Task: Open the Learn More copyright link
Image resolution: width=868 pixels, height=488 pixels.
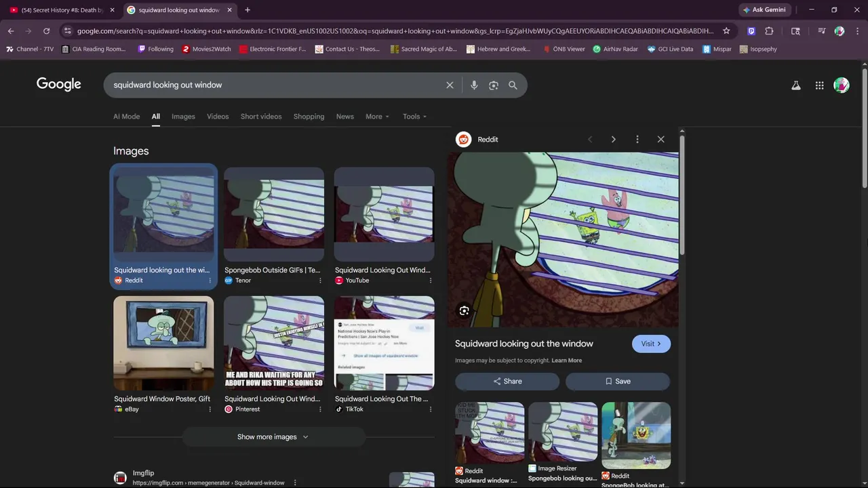Action: pos(566,361)
